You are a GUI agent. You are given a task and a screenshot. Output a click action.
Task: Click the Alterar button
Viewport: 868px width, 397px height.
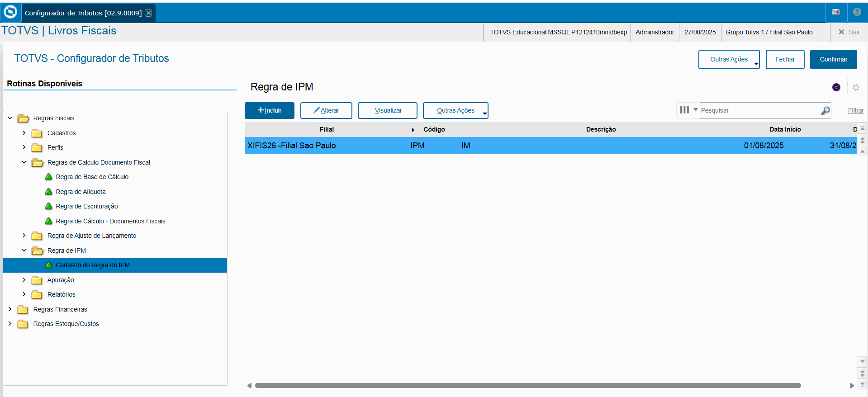pyautogui.click(x=326, y=110)
